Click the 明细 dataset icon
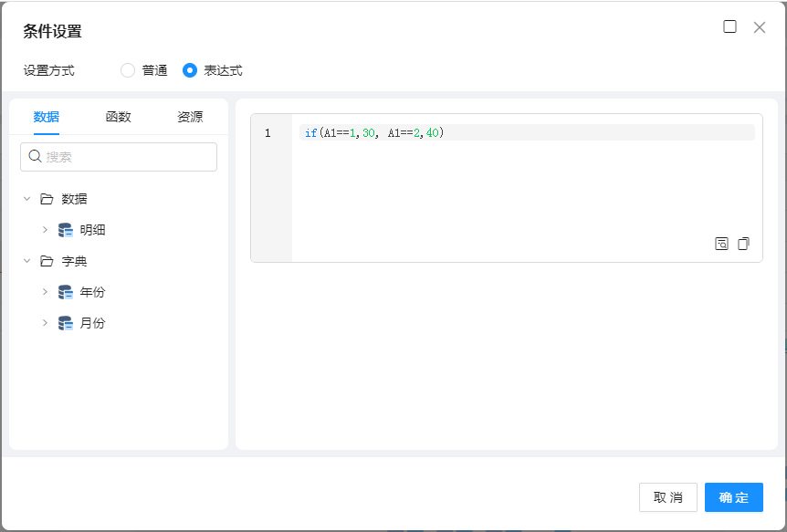Screen dimensions: 787x532 click(x=65, y=230)
